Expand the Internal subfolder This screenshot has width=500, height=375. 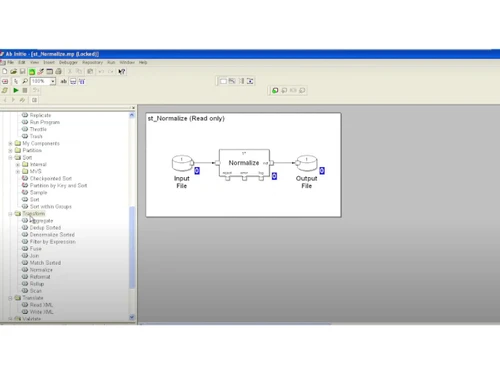pos(18,164)
